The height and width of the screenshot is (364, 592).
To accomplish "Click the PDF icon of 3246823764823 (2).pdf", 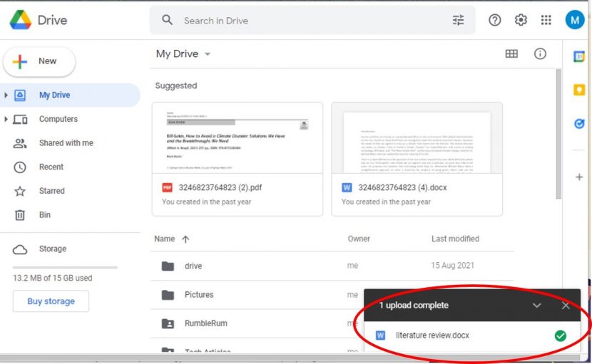I will (x=167, y=187).
